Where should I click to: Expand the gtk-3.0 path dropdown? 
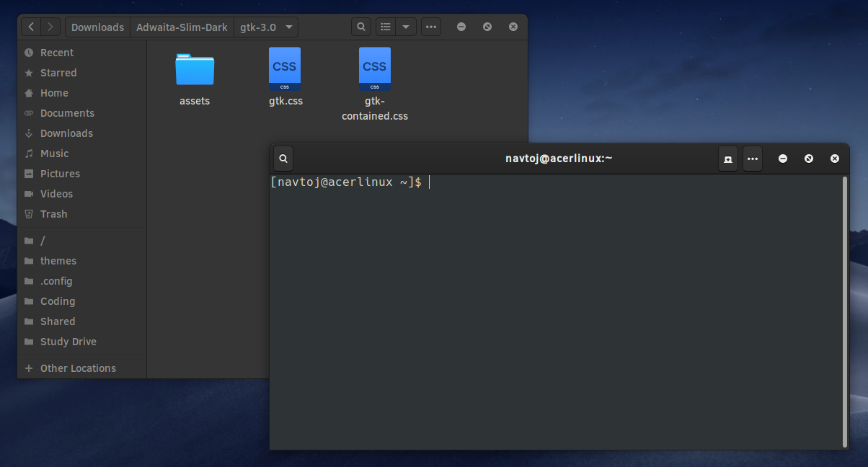point(289,27)
